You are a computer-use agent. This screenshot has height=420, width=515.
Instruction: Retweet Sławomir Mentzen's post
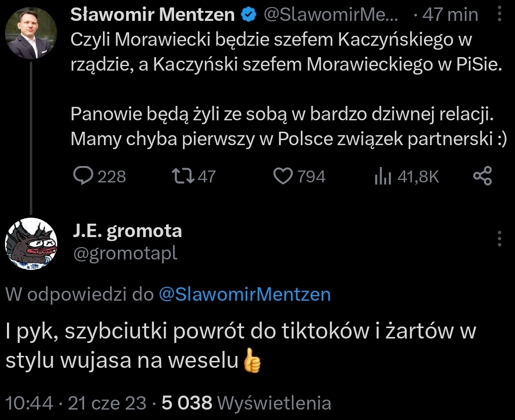(x=178, y=176)
